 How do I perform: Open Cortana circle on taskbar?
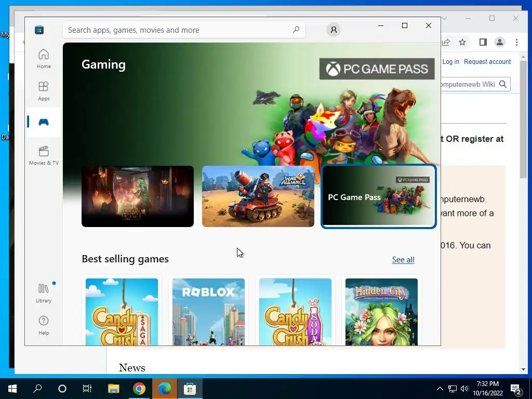[62, 389]
